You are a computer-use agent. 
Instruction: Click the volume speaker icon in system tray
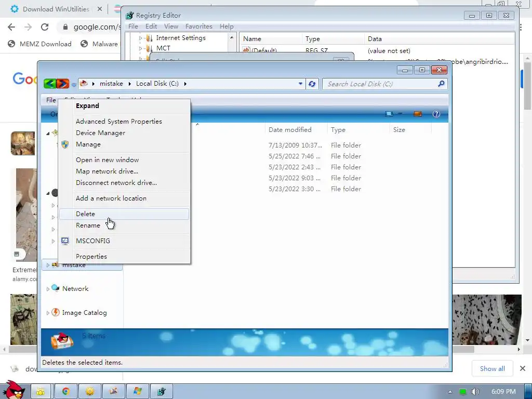[475, 392]
